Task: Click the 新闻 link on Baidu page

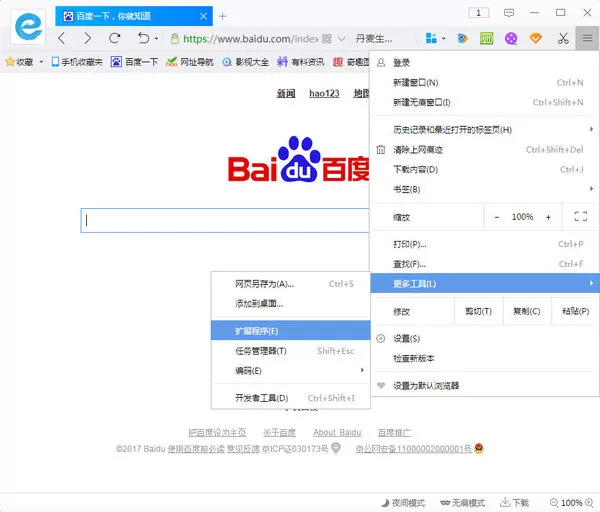Action: (x=286, y=93)
